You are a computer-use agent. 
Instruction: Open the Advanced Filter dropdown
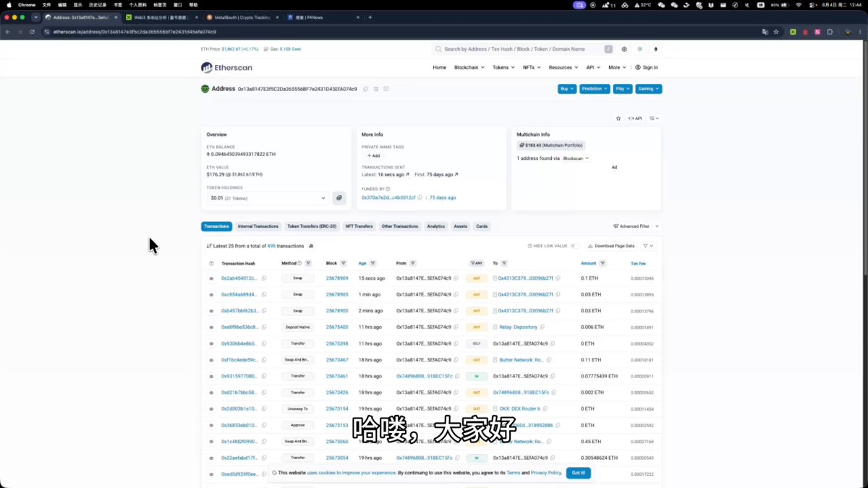coord(636,226)
